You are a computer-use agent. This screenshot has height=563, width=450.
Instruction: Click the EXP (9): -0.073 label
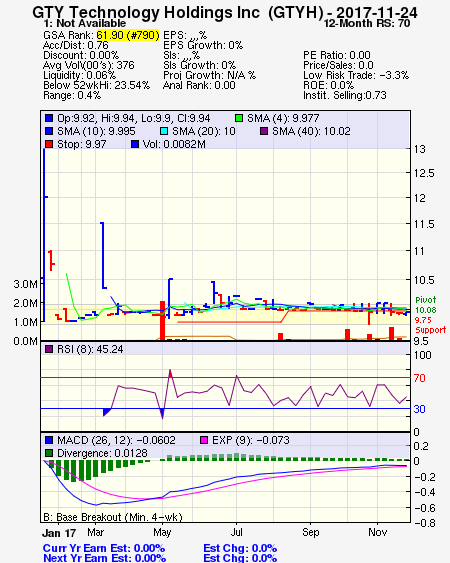(251, 440)
